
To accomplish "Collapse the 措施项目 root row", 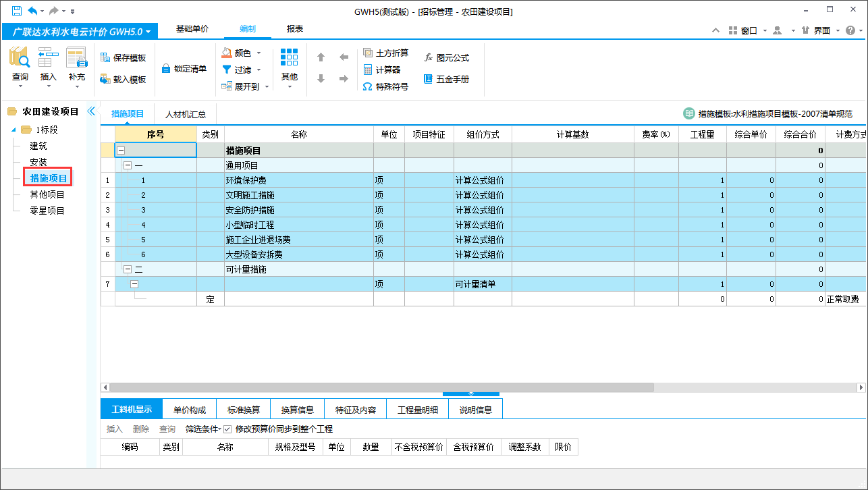I will pyautogui.click(x=121, y=151).
